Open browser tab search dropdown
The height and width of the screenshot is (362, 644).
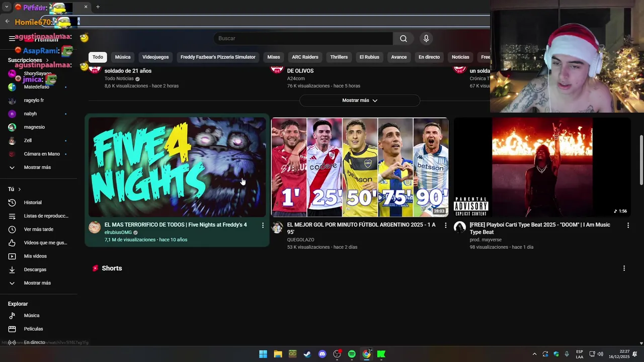click(7, 7)
